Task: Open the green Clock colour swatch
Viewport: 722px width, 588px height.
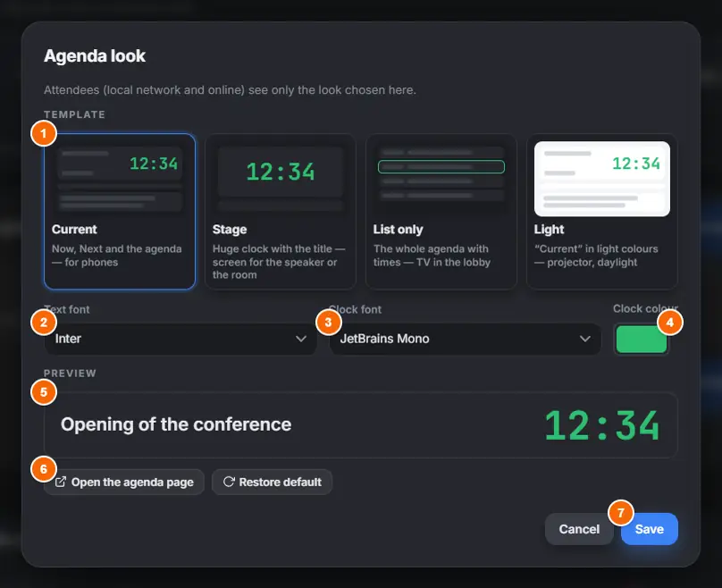Action: (642, 340)
